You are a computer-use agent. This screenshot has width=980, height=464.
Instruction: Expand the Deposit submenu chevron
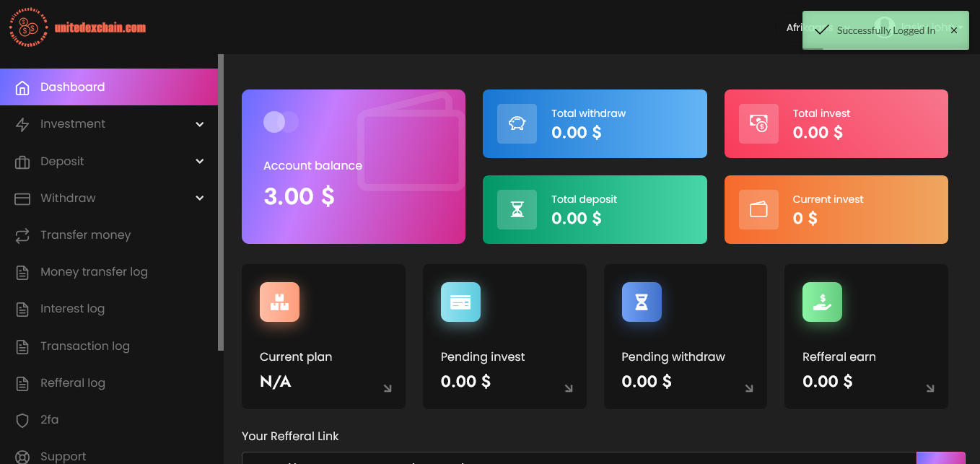coord(200,162)
